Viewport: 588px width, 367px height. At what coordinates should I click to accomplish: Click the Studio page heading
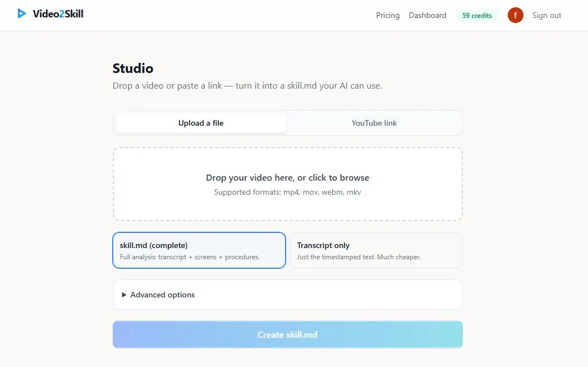pyautogui.click(x=133, y=68)
